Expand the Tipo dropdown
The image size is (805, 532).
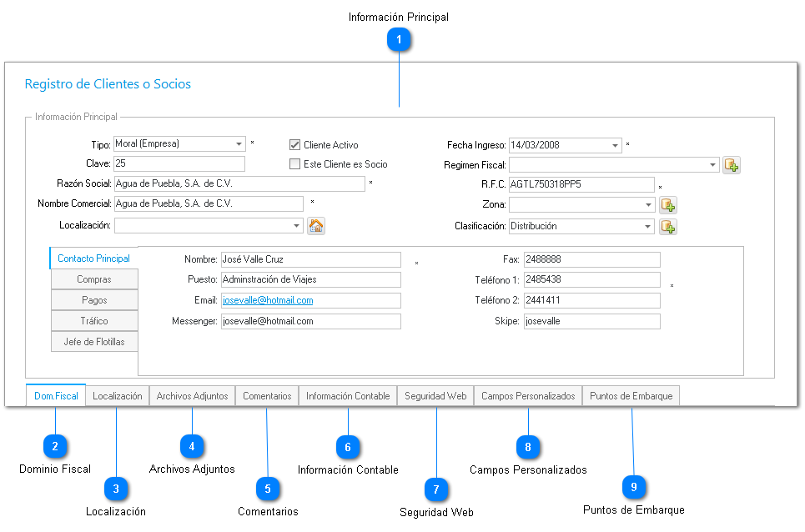point(239,144)
